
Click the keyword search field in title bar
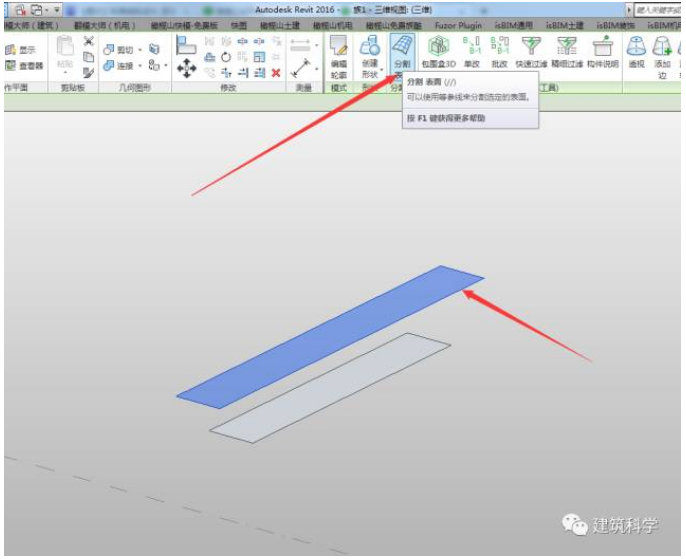657,10
